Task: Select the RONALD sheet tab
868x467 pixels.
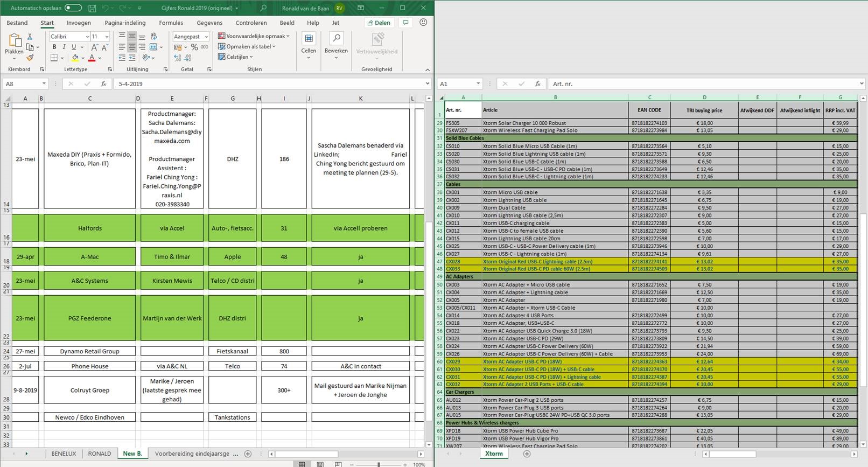Action: [x=100, y=454]
